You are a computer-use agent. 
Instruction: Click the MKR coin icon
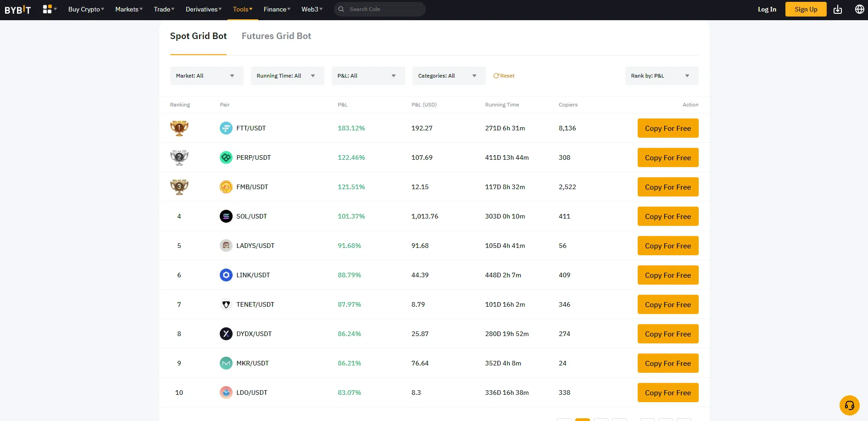point(226,363)
